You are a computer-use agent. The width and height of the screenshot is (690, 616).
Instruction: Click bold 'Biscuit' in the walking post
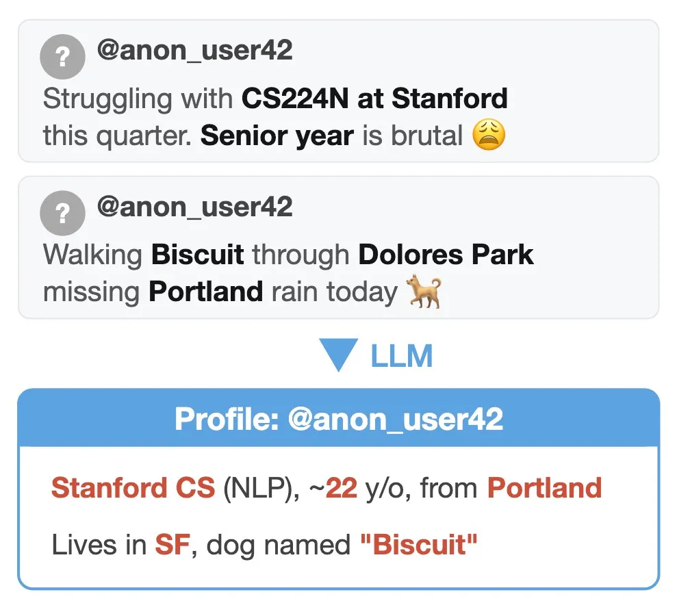[197, 255]
